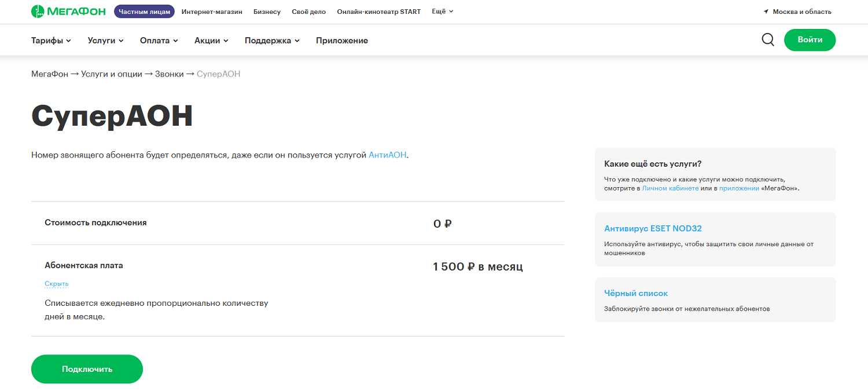
Task: Expand the Оплата menu
Action: click(159, 41)
